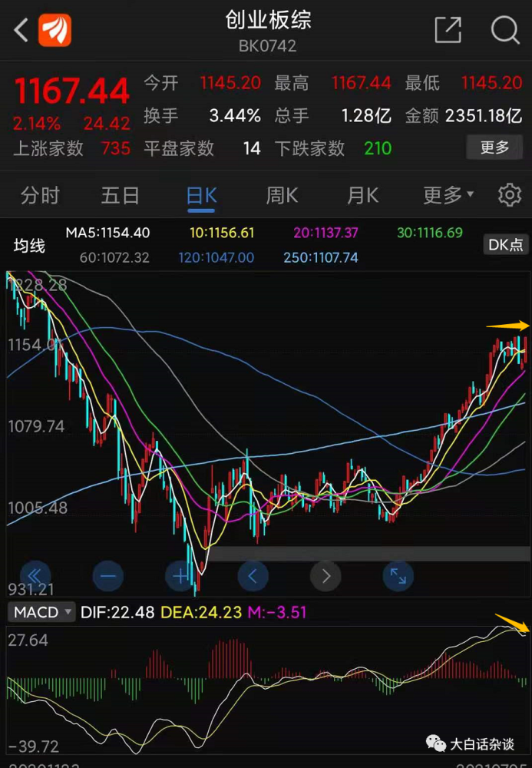This screenshot has height=768, width=532.
Task: Tap the 931.21 price axis label
Action: 31,589
